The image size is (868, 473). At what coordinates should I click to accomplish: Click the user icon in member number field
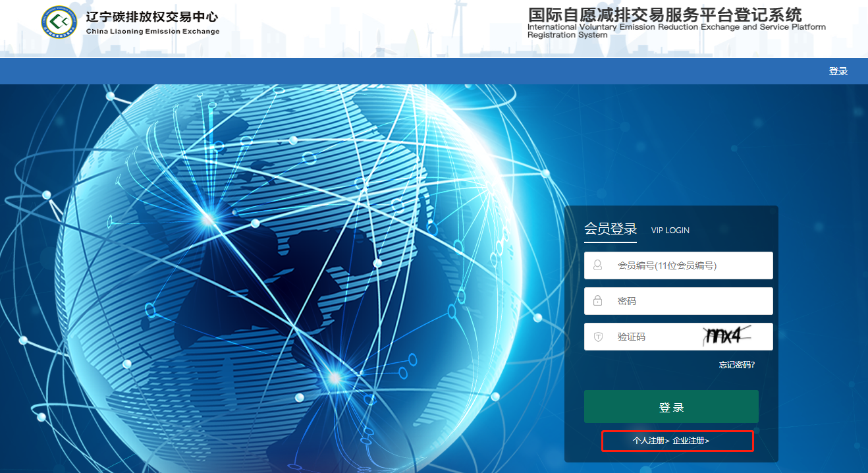[x=598, y=265]
